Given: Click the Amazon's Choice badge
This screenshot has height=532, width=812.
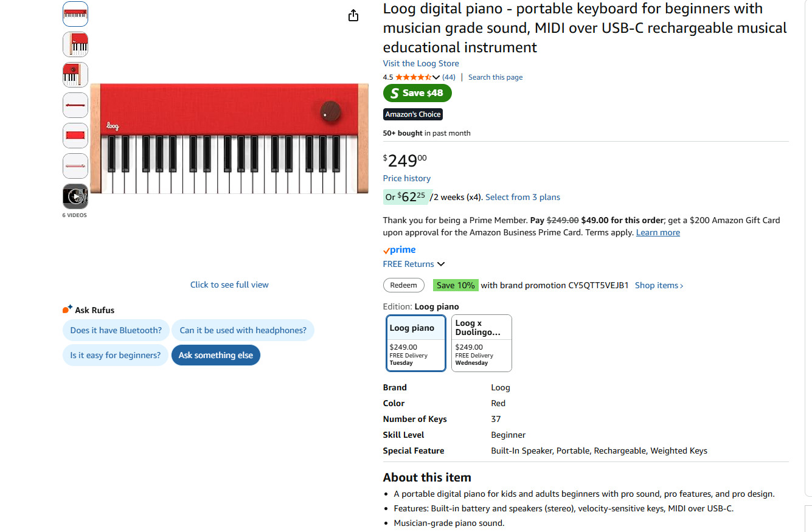Looking at the screenshot, I should [x=412, y=114].
